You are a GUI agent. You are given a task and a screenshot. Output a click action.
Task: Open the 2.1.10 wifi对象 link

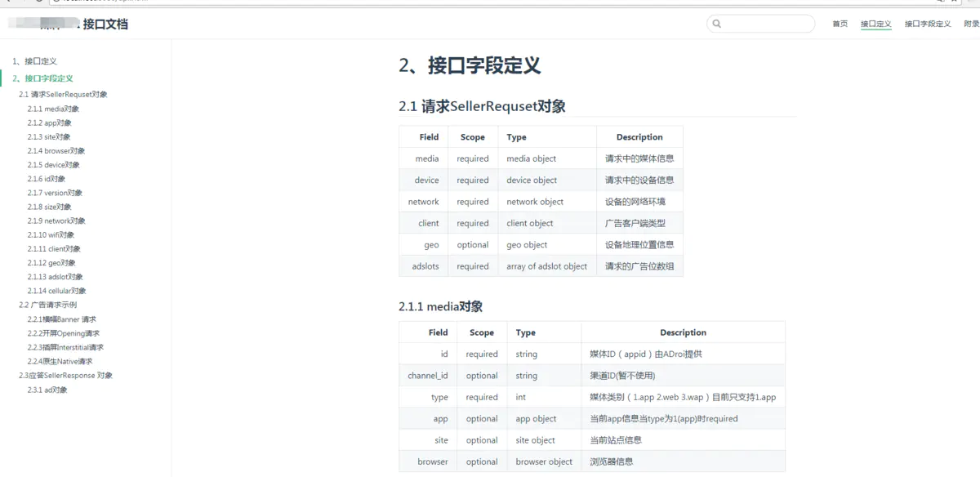(51, 234)
